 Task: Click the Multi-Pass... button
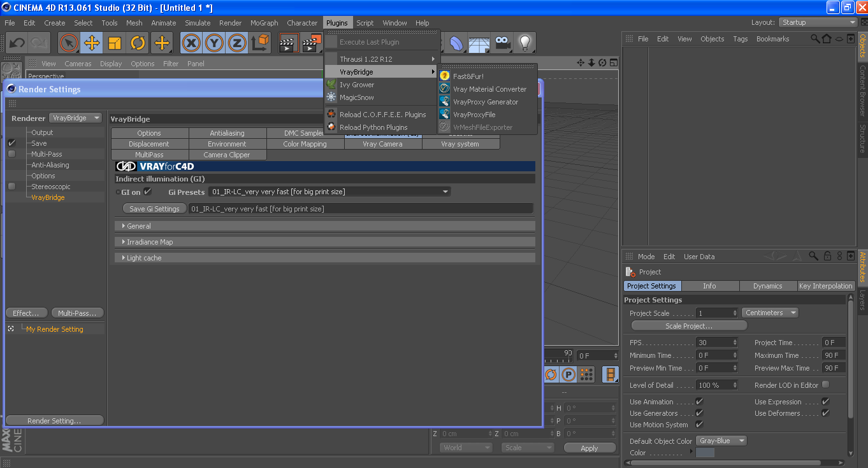point(77,313)
